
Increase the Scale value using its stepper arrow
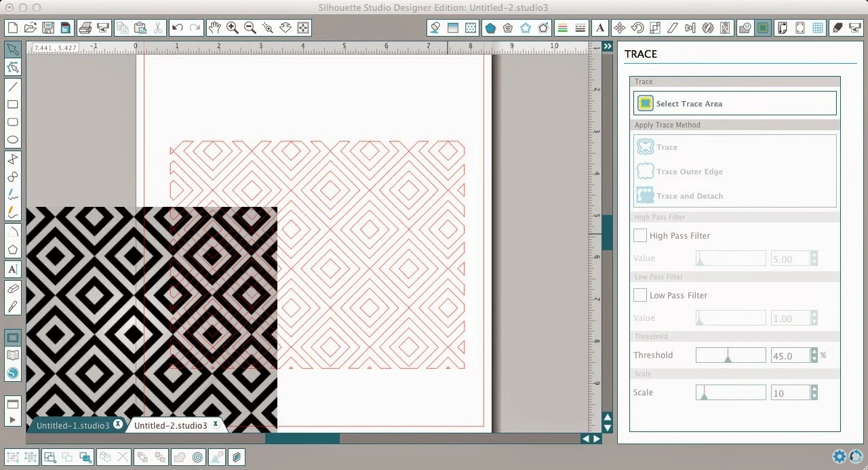tap(814, 389)
